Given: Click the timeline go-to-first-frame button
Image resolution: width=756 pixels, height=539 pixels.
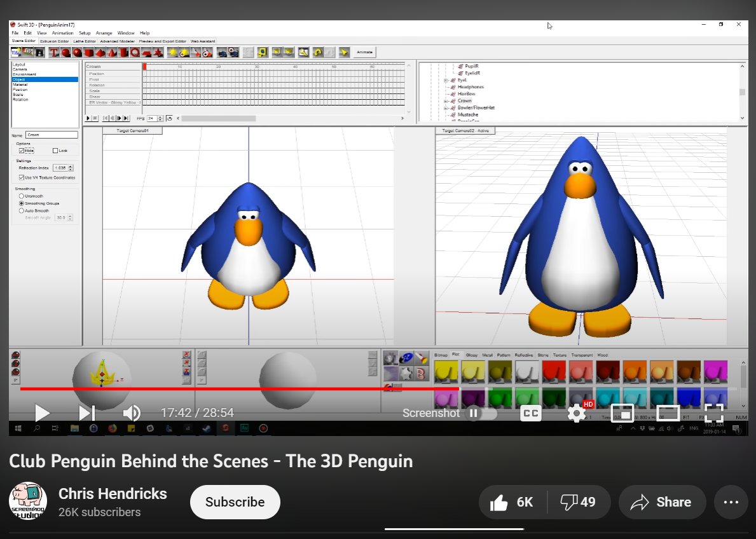Looking at the screenshot, I should (x=106, y=118).
